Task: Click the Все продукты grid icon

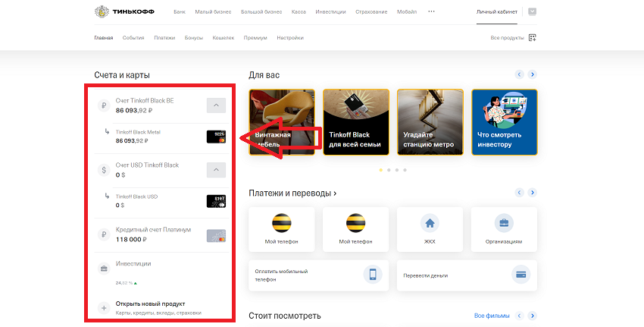Action: [x=533, y=37]
